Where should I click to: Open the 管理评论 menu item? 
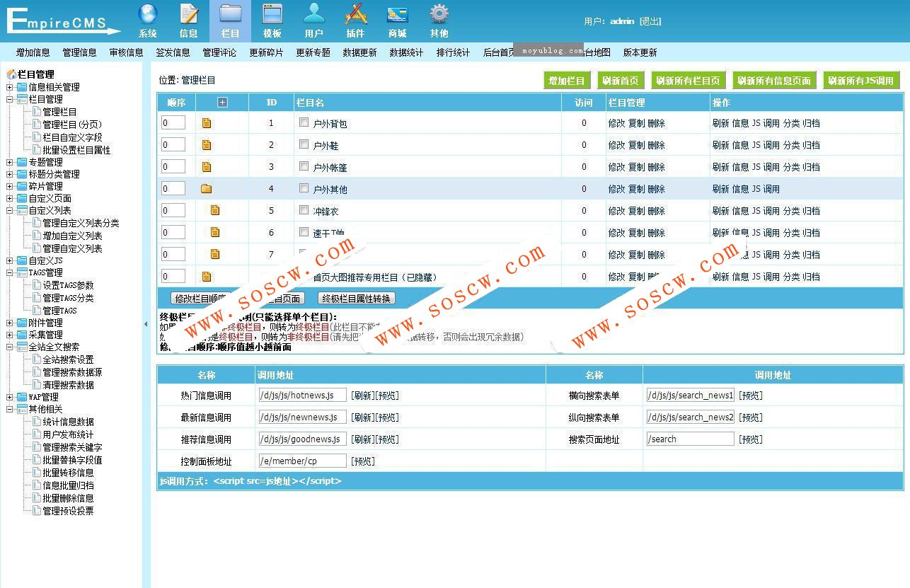220,52
